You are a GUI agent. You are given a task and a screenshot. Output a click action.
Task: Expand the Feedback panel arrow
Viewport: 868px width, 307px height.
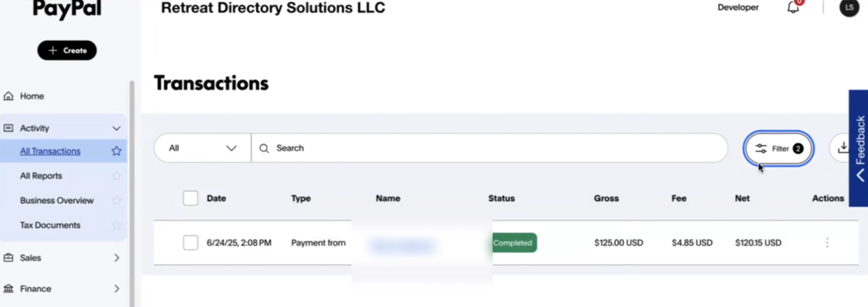(860, 175)
